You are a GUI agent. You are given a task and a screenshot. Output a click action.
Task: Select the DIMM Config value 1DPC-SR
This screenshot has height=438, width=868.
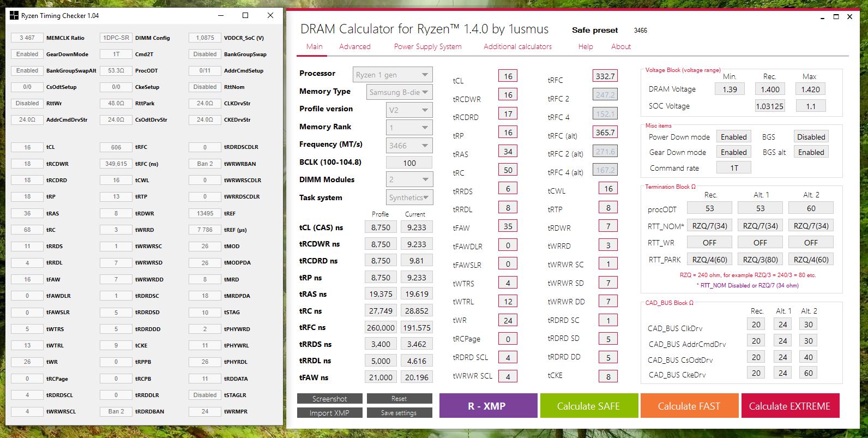click(116, 38)
